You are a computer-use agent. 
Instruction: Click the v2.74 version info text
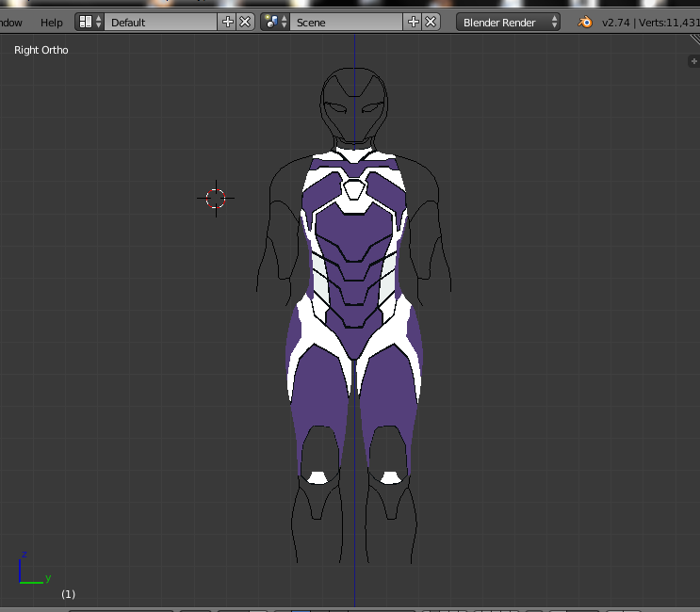tap(615, 23)
